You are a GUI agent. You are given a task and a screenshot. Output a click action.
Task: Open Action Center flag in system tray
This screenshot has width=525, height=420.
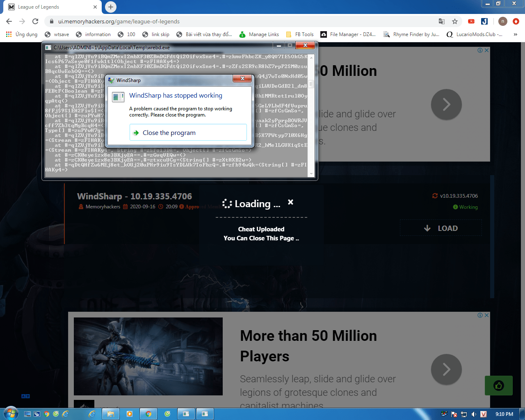coord(454,414)
